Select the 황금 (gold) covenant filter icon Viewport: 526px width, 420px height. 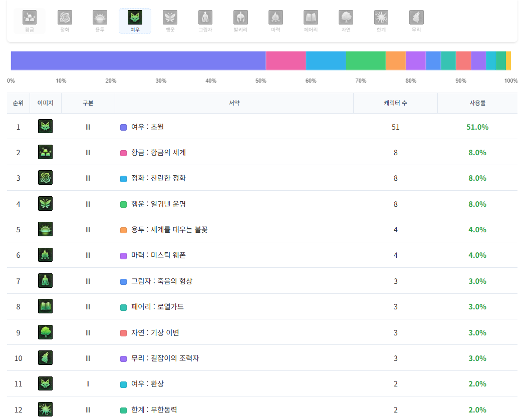click(30, 18)
